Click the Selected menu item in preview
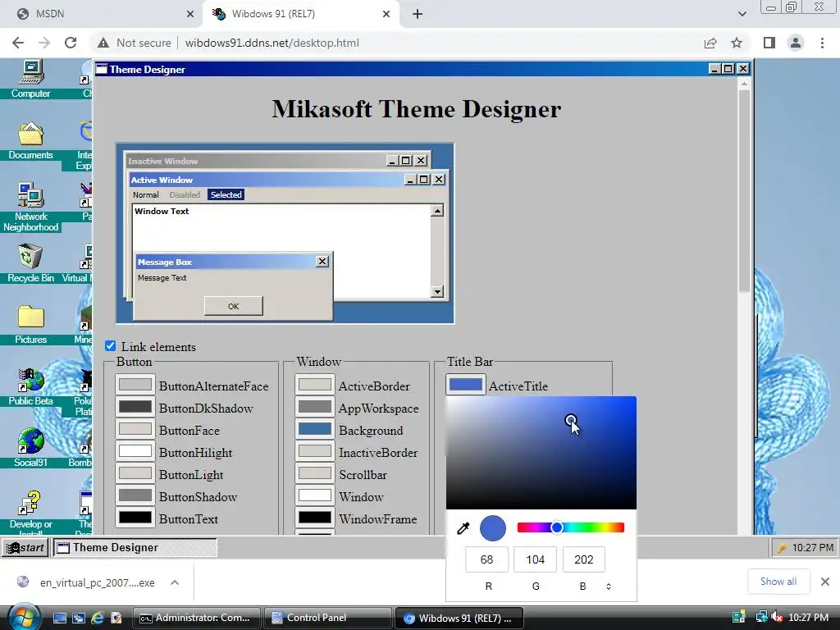Viewport: 840px width, 630px height. (226, 195)
